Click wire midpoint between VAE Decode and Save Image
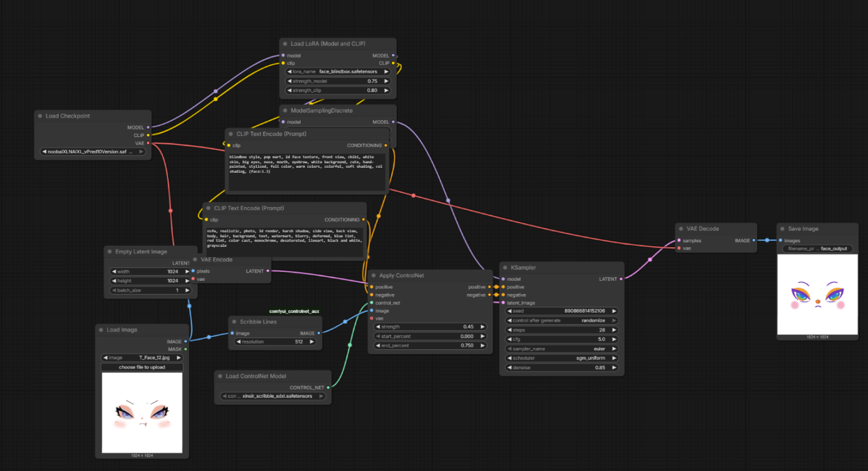 click(x=767, y=240)
